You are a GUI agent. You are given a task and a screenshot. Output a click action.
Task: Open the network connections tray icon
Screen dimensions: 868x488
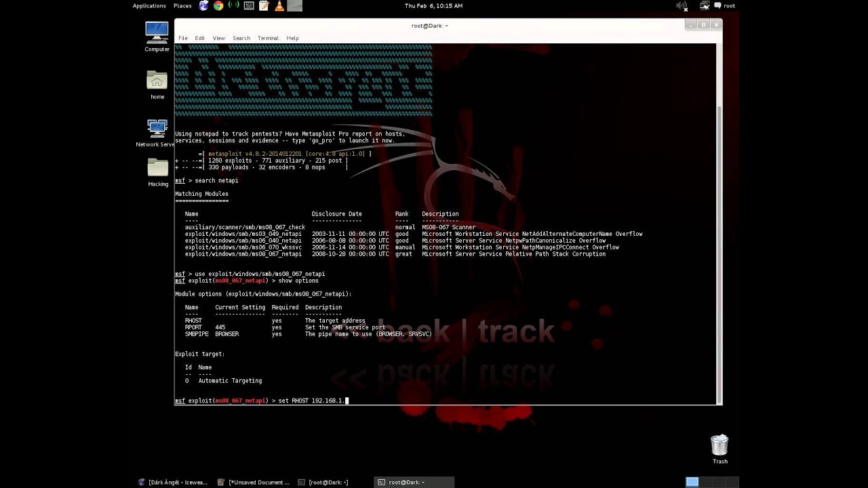tap(705, 5)
